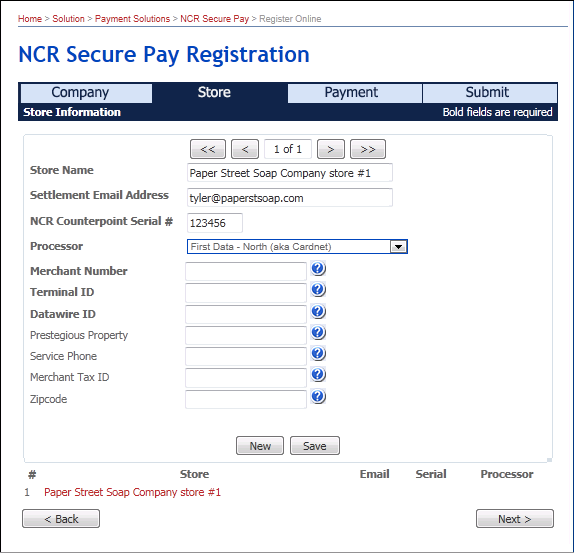The width and height of the screenshot is (574, 553).
Task: Go to previous store record
Action: 245,149
